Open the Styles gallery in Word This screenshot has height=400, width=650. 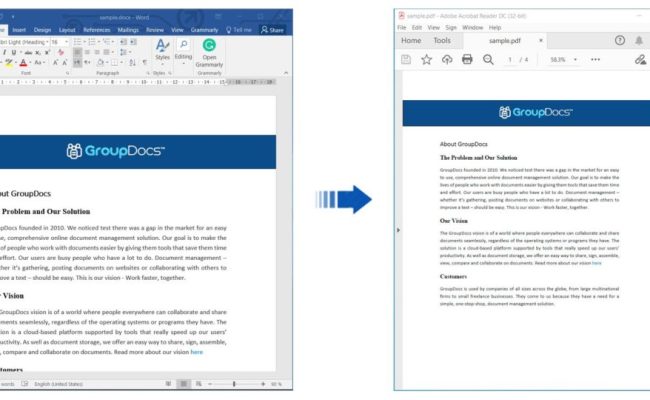(x=162, y=51)
